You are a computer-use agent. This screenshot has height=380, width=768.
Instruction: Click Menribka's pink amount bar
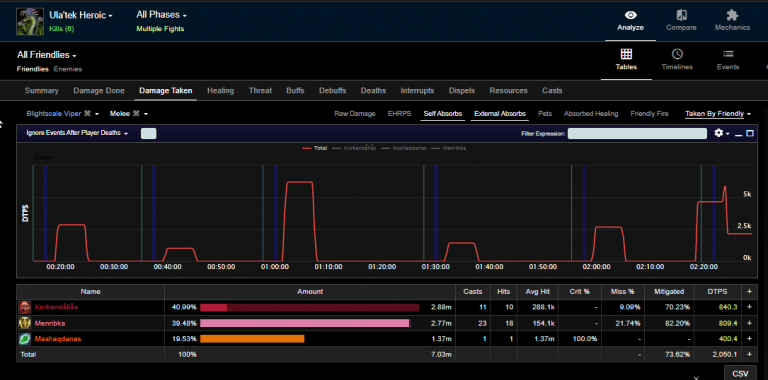tap(305, 323)
